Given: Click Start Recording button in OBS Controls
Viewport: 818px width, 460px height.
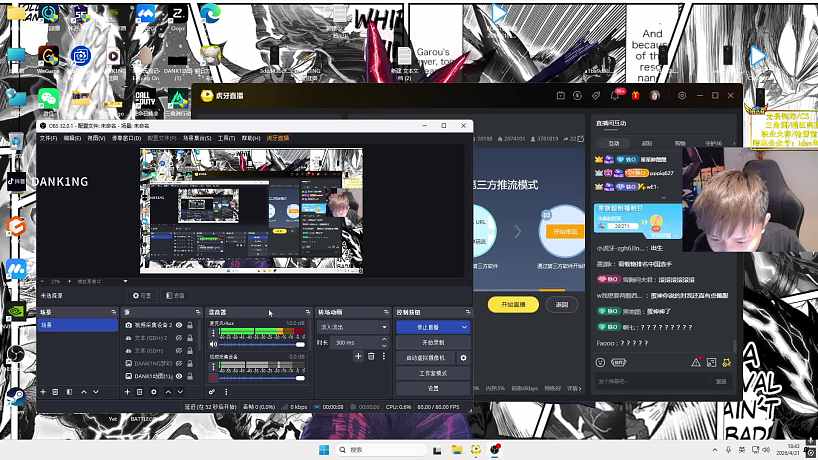Looking at the screenshot, I should (x=433, y=343).
